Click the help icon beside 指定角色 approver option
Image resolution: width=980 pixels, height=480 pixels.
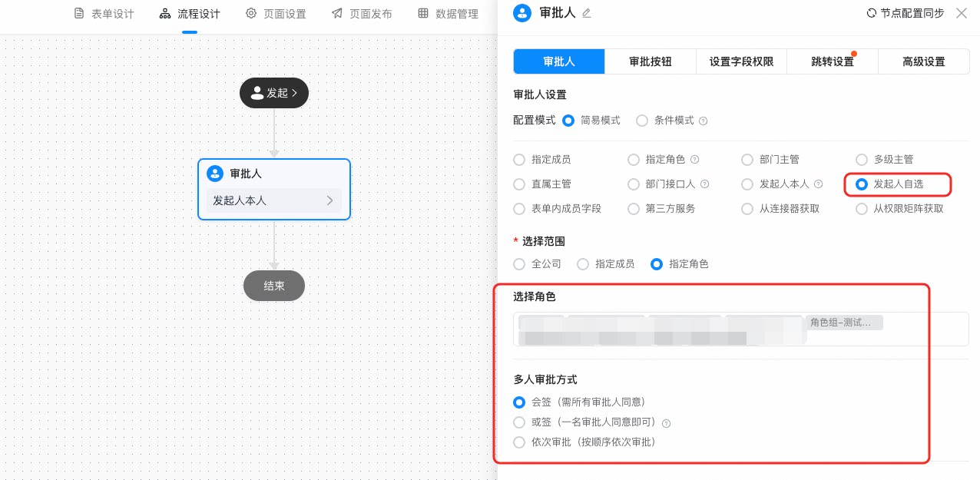694,160
